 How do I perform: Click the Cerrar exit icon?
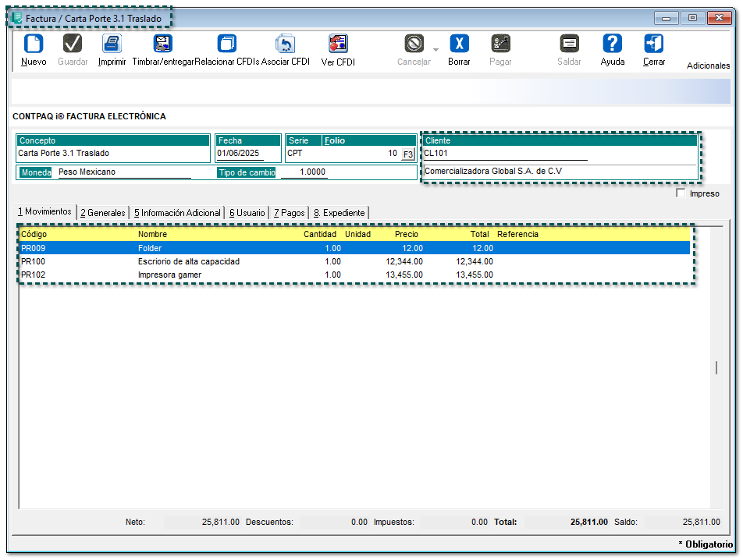point(654,44)
